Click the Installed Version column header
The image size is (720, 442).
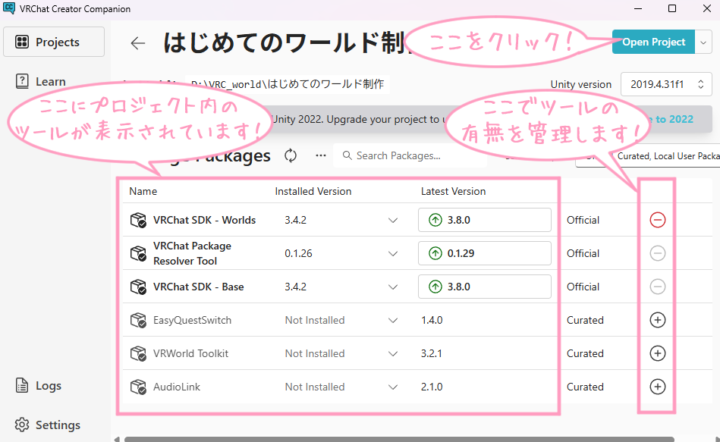point(313,191)
